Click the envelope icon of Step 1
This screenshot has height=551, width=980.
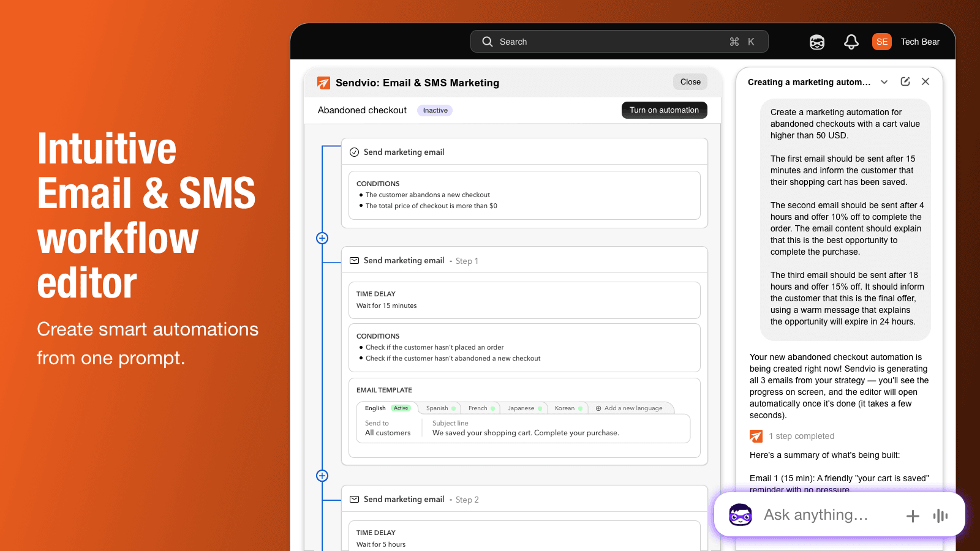[x=354, y=261]
